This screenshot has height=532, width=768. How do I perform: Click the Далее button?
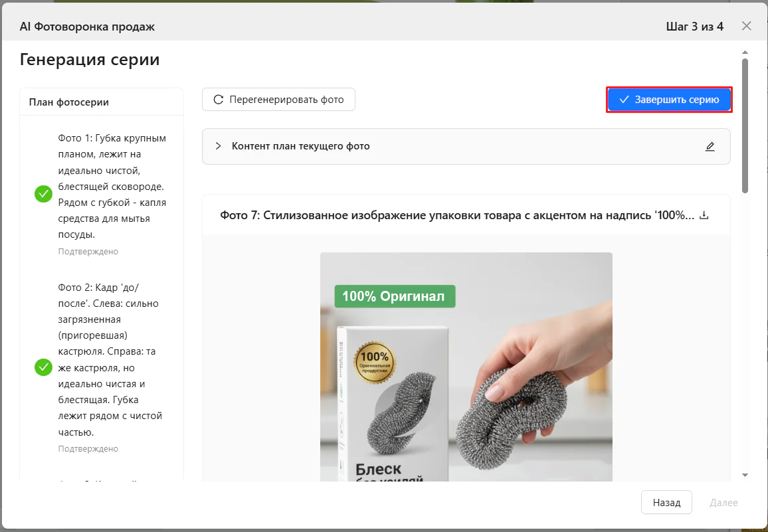pos(723,502)
